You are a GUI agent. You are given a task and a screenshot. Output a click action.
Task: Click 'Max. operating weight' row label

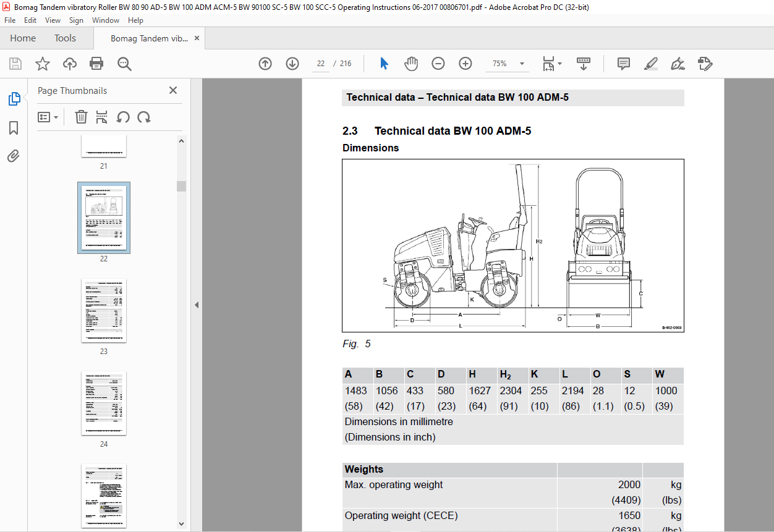[x=394, y=485]
